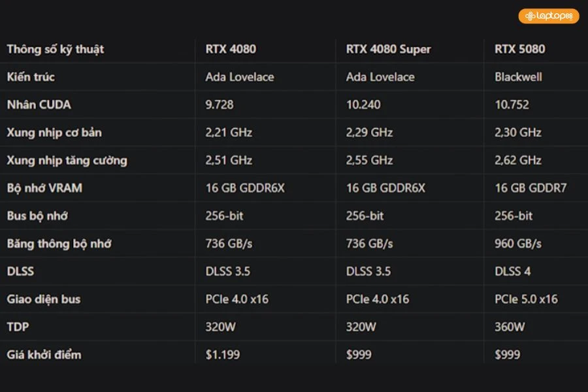Click the $1.199 price cell
This screenshot has height=392, width=588.
click(223, 355)
